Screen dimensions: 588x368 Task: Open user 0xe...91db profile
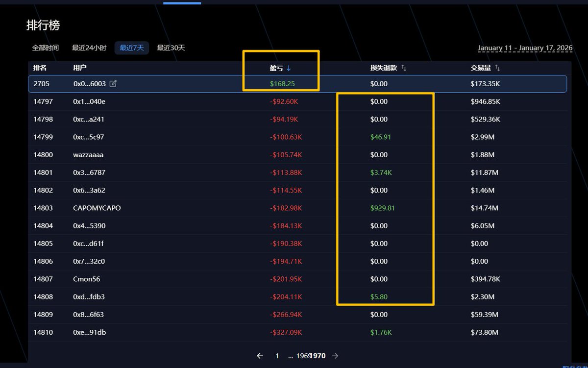click(90, 332)
